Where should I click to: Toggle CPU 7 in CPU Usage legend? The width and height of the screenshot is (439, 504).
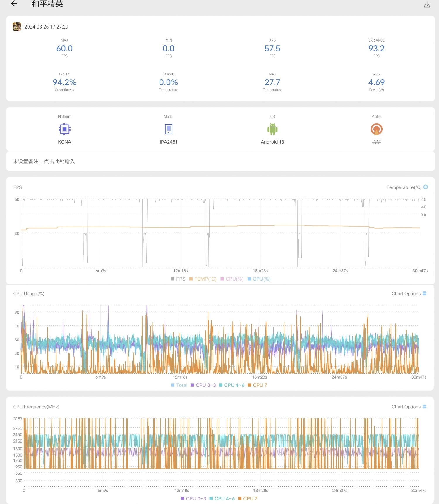tap(257, 385)
